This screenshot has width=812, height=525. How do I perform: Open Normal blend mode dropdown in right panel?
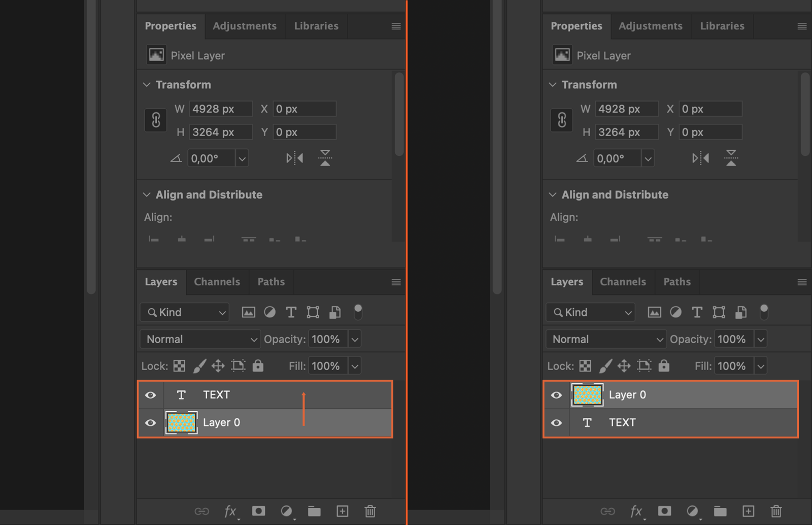point(606,339)
